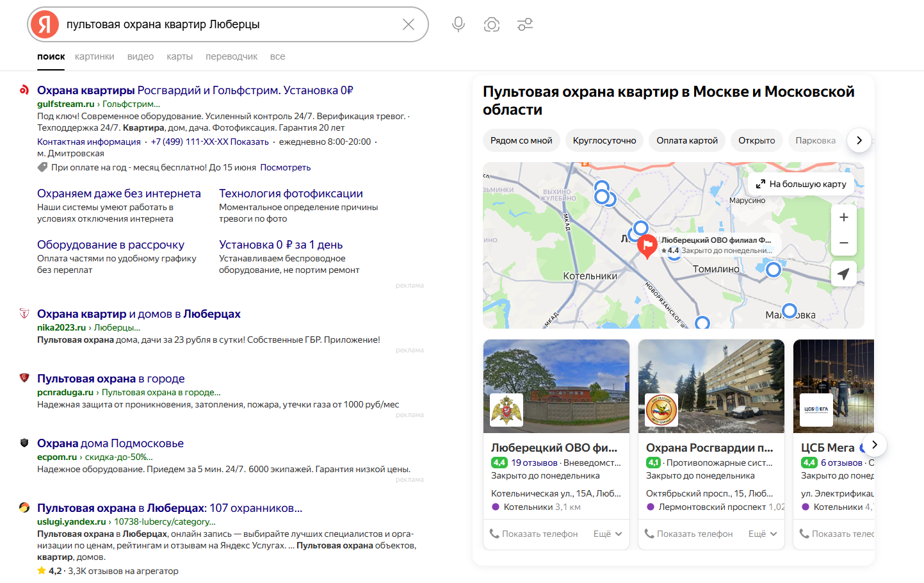
Task: Open the Гольфстрим ad result title
Action: click(195, 90)
